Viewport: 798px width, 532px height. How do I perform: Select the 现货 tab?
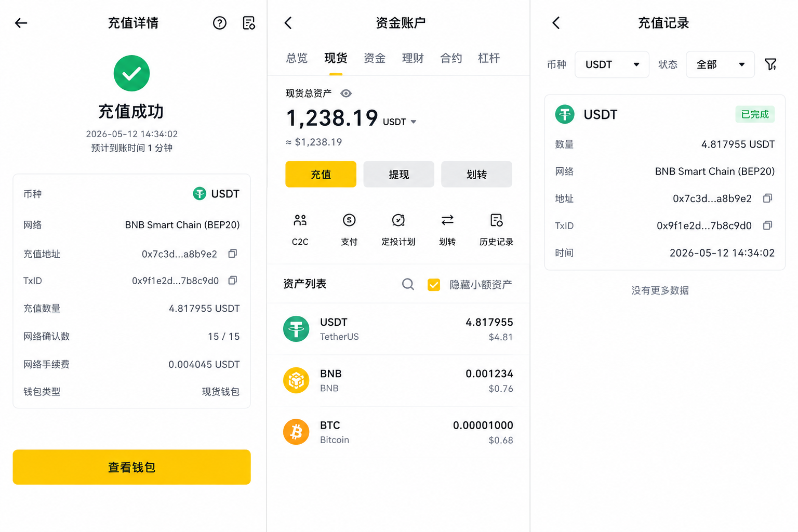click(336, 58)
